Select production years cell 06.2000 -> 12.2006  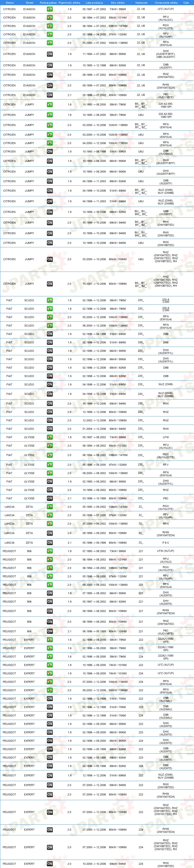[94, 326]
